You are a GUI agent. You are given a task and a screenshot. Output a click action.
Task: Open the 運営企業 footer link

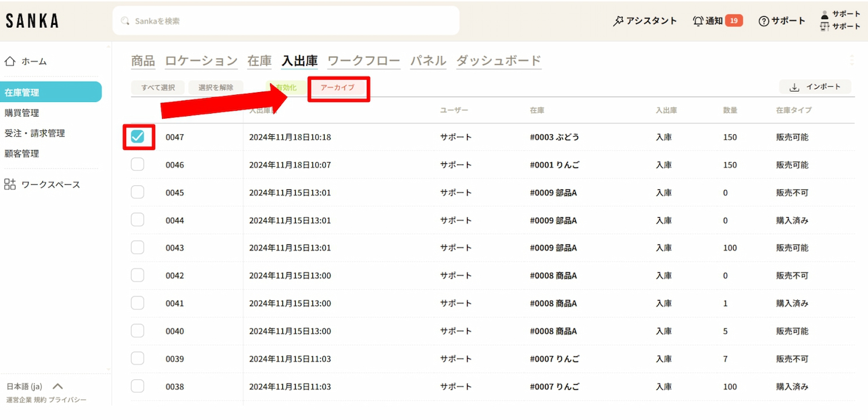(19, 400)
